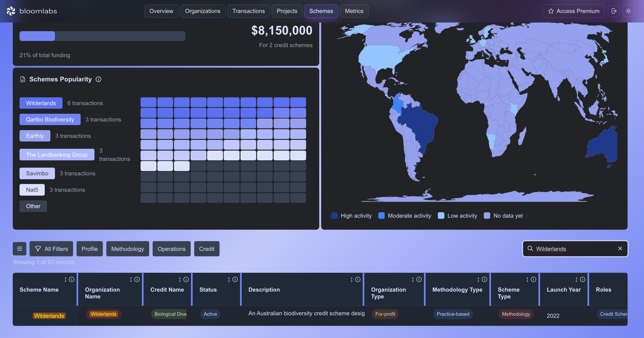644x338 pixels.
Task: Click the bloomlabs logo icon
Action: pos(11,11)
